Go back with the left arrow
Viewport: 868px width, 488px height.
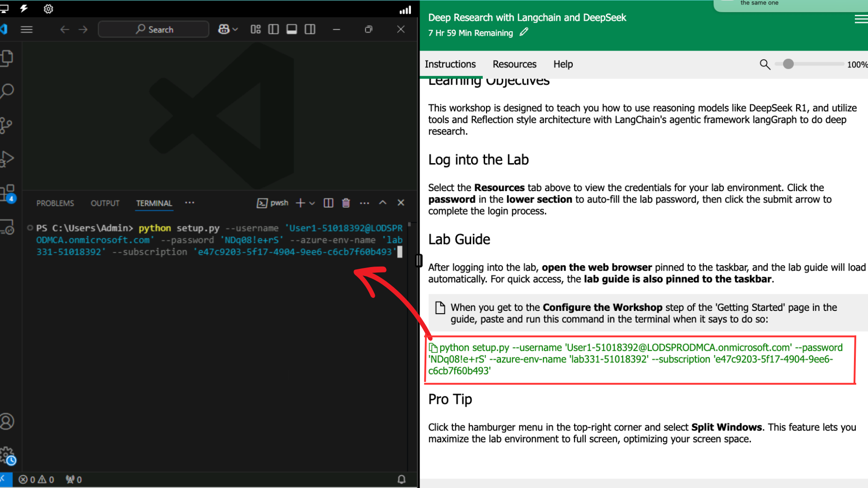65,29
